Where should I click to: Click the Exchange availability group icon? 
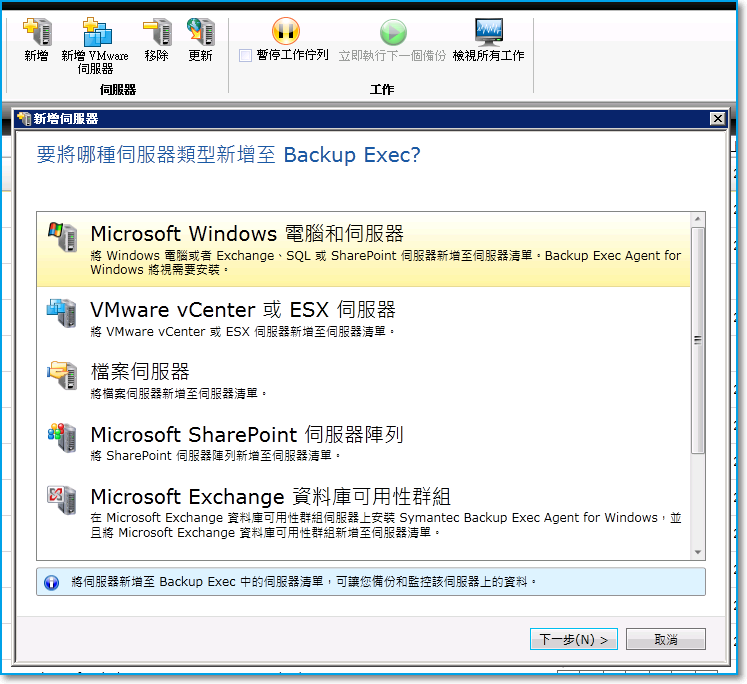[x=62, y=499]
